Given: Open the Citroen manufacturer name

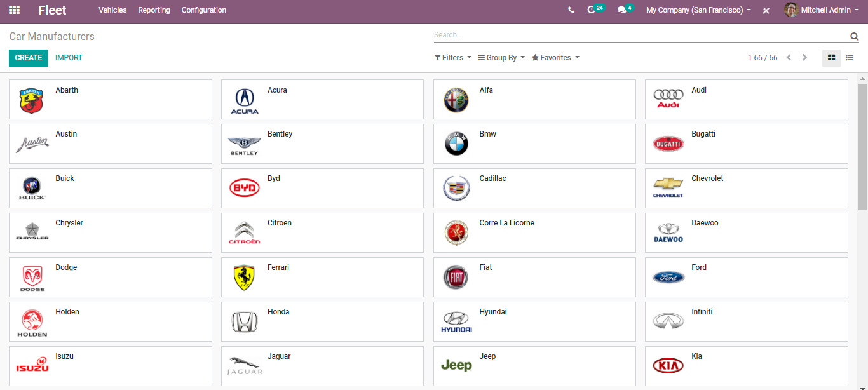Looking at the screenshot, I should [x=280, y=223].
